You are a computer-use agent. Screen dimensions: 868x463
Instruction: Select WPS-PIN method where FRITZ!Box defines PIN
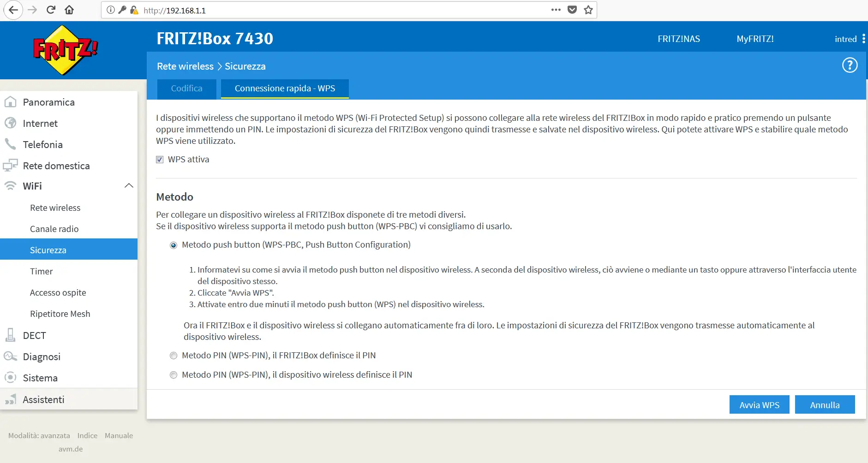tap(174, 356)
